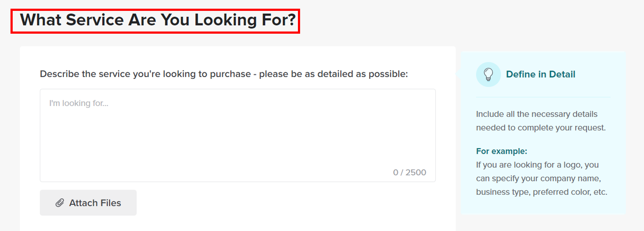Click the "Define in Detail" title
Screen dimensions: 644x231
[540, 74]
